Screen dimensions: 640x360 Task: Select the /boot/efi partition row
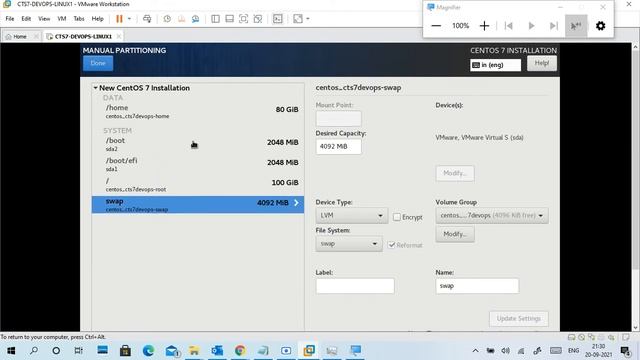click(x=198, y=164)
